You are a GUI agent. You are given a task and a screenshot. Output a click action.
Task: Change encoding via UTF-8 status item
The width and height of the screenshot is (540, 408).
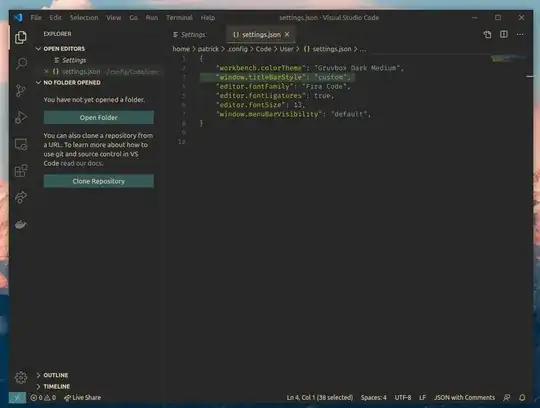(x=403, y=398)
